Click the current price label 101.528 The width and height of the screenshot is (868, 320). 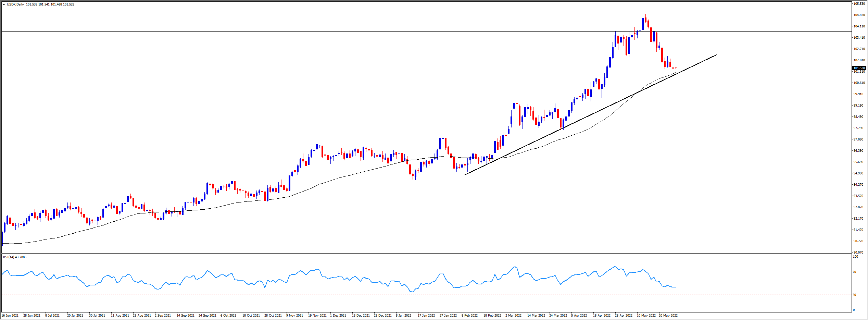coord(859,68)
